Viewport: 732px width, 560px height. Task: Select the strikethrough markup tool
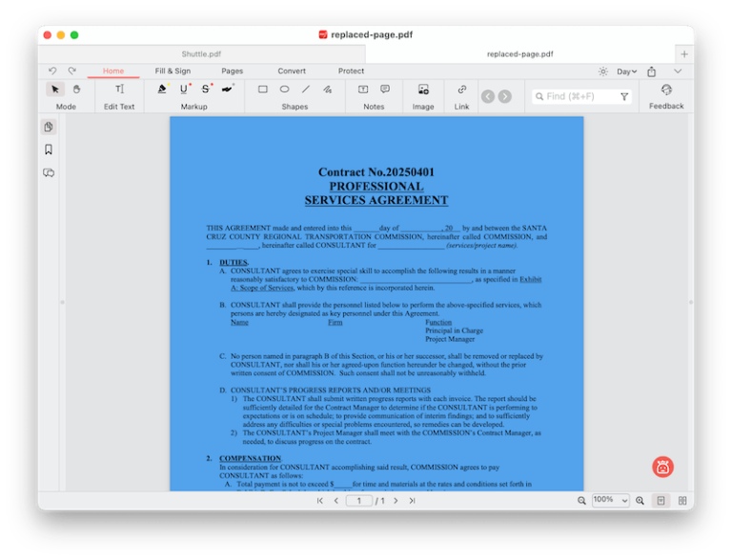[x=206, y=90]
